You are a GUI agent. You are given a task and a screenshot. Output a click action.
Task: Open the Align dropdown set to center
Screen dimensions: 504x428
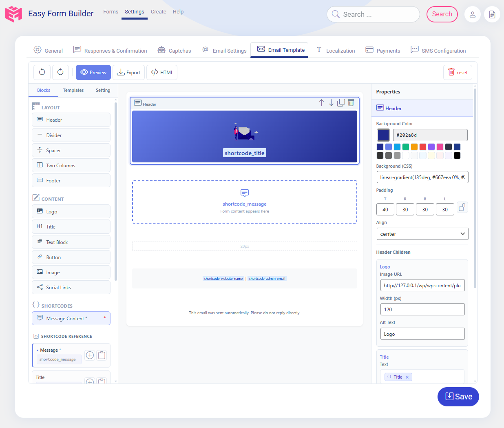pyautogui.click(x=422, y=233)
